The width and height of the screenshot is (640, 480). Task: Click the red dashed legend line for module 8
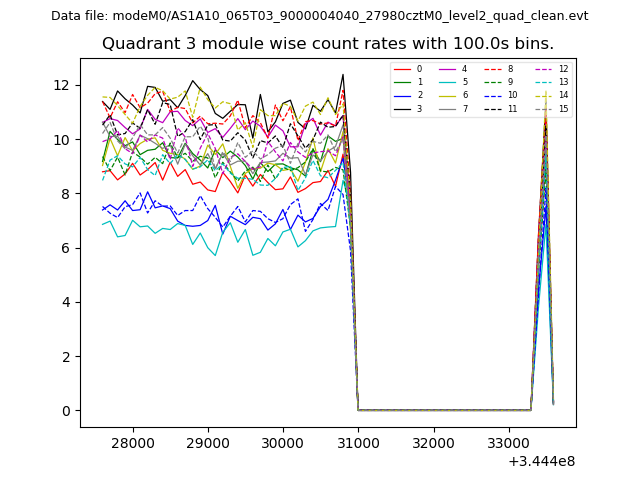click(494, 69)
